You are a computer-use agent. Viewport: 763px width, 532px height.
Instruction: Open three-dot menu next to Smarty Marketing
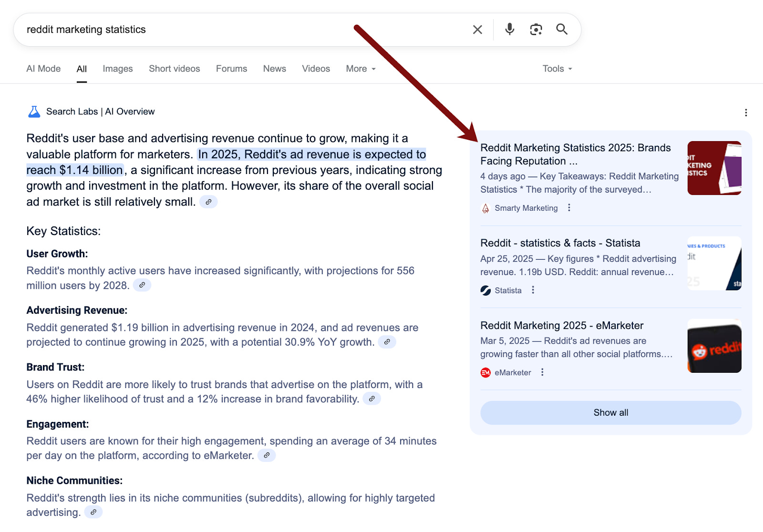pyautogui.click(x=569, y=208)
